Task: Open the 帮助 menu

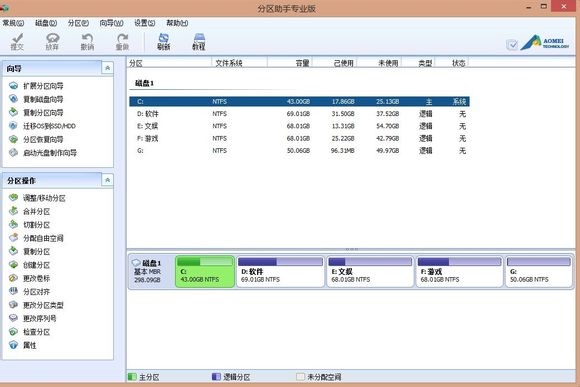Action: click(177, 23)
